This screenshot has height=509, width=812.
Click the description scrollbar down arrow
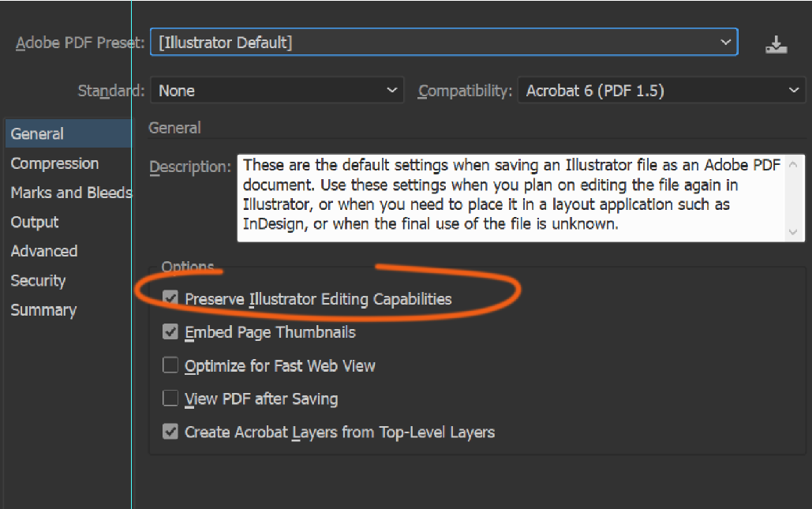[793, 231]
